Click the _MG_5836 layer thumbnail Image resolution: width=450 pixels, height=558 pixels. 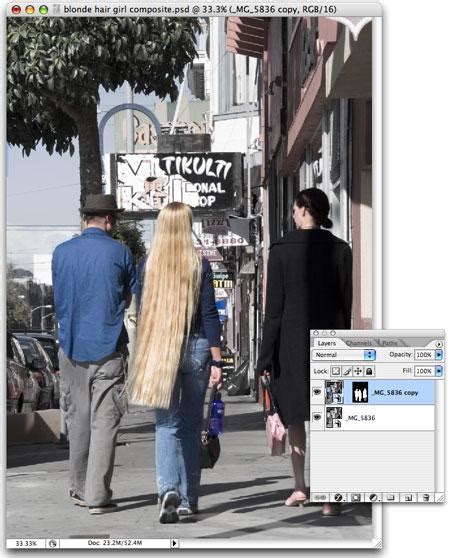334,417
